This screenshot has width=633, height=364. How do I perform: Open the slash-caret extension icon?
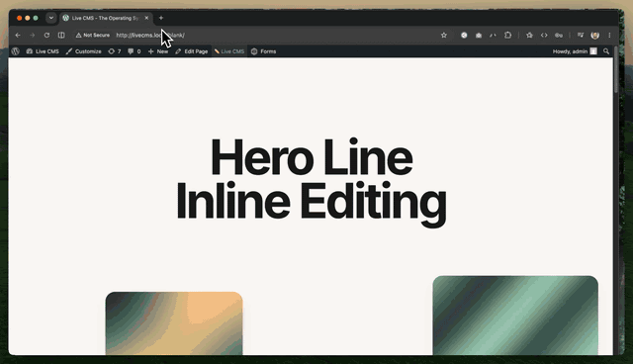[493, 35]
